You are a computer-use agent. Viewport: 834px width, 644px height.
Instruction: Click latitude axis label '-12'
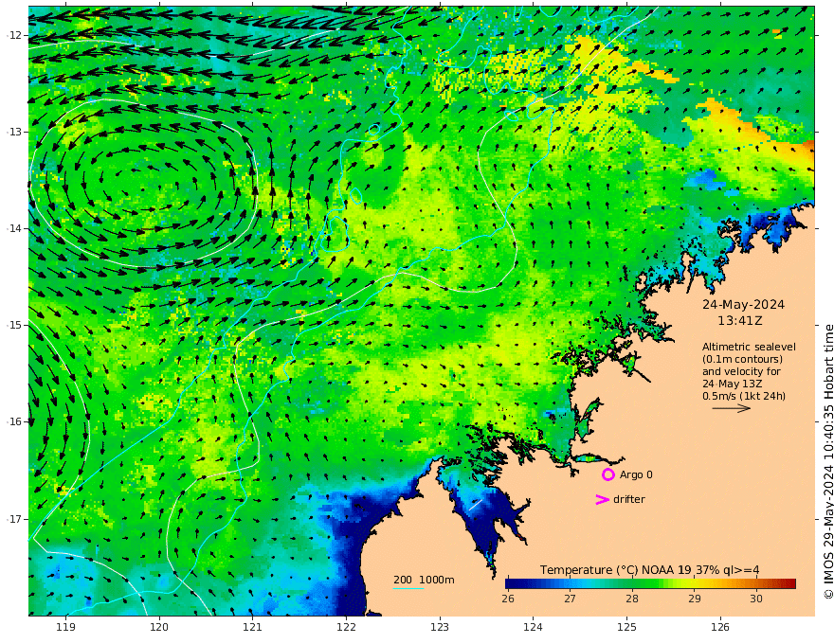pos(14,35)
